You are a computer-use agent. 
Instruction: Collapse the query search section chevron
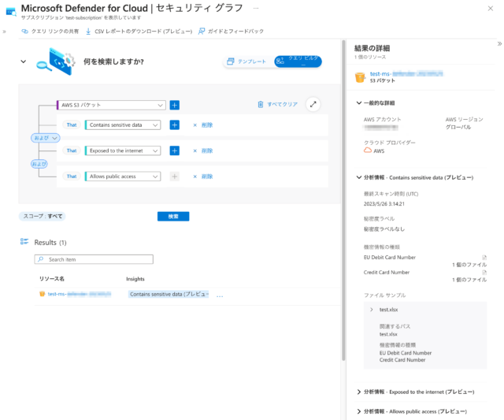coord(23,61)
